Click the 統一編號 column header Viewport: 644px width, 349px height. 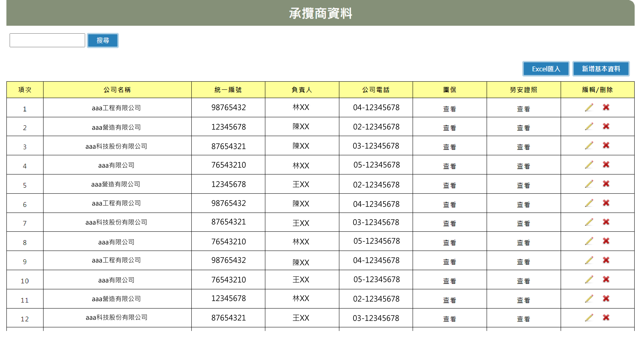228,90
